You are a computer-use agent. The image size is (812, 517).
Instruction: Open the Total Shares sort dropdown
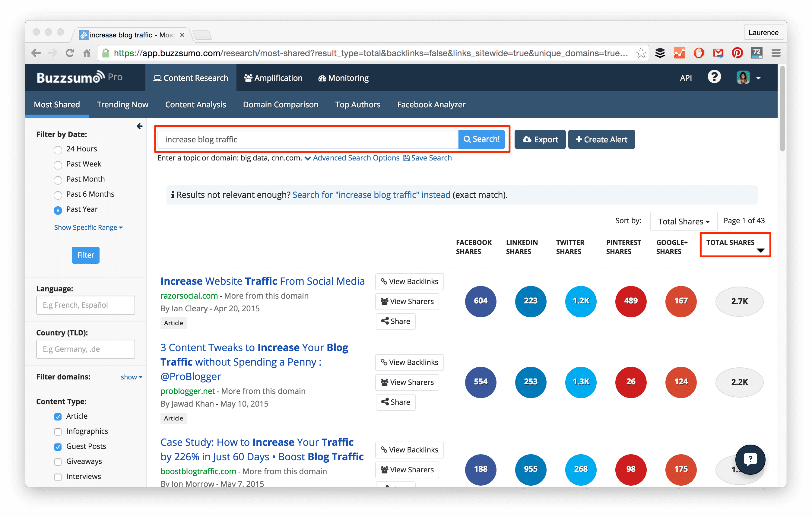click(x=684, y=222)
